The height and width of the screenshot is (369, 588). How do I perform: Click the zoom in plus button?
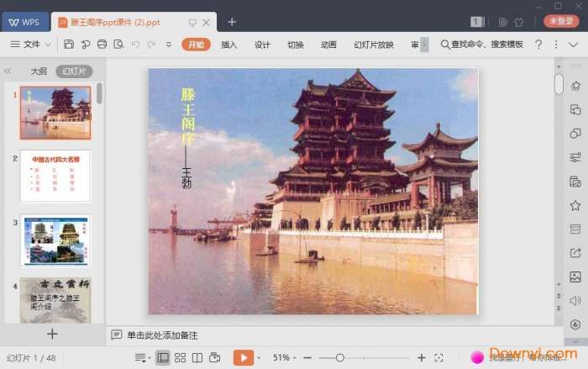click(422, 358)
